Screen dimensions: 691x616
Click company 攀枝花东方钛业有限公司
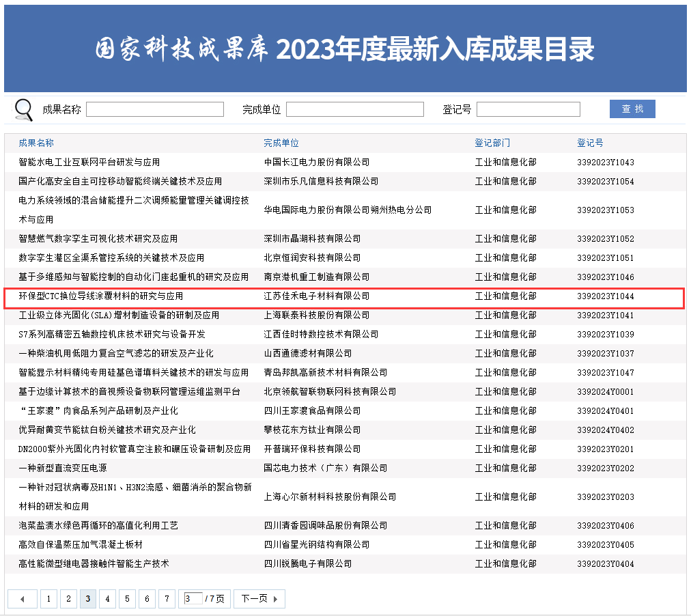click(312, 430)
